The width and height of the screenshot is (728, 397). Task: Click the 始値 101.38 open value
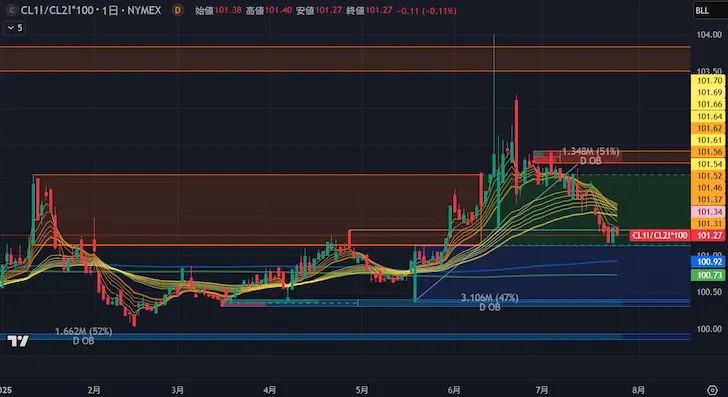pos(218,10)
